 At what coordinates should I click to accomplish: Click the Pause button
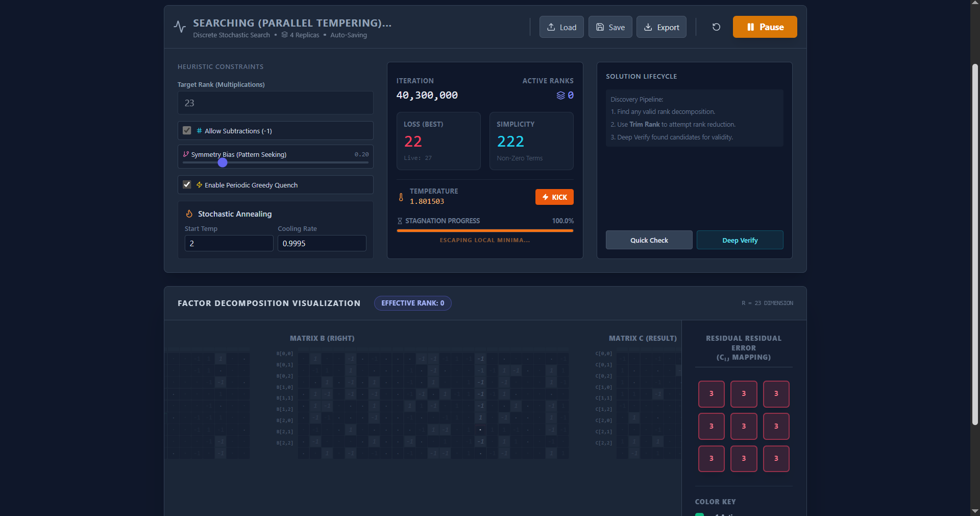click(765, 27)
